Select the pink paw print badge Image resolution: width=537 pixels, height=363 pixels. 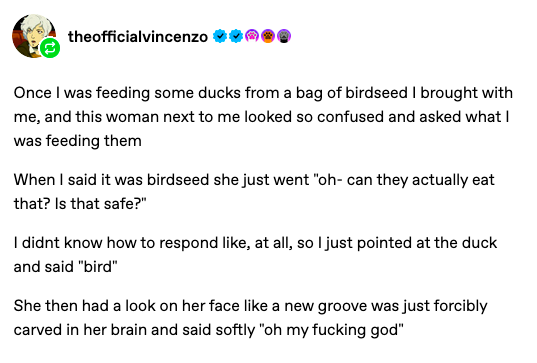click(x=252, y=36)
